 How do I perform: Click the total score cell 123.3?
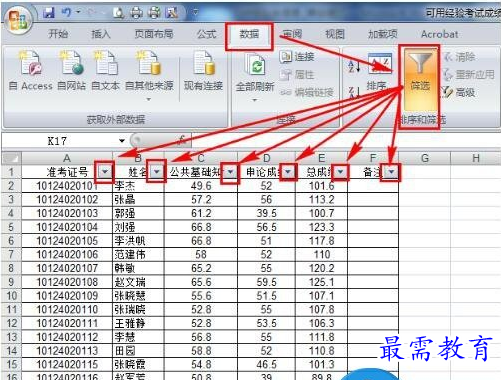321,227
